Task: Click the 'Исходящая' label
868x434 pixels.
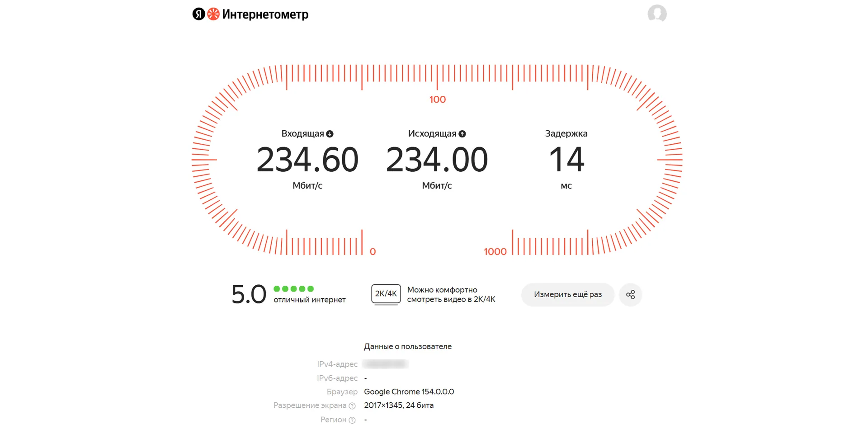Action: 432,134
